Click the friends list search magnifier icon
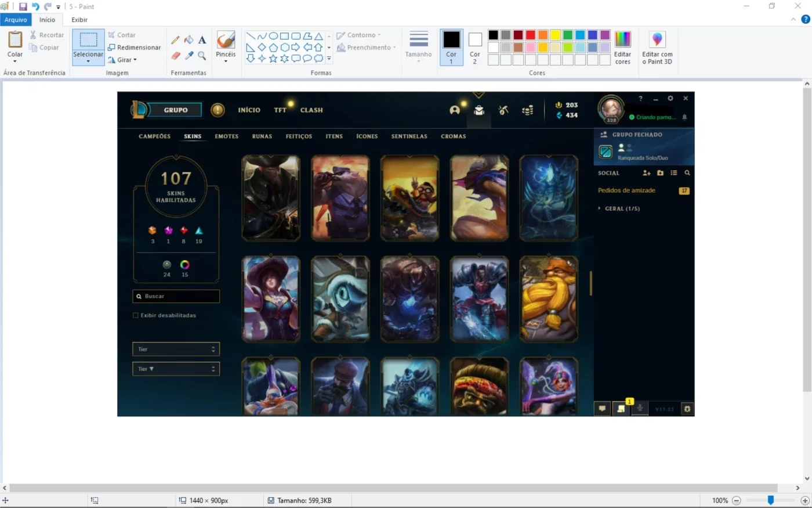This screenshot has width=812, height=508. tap(687, 173)
